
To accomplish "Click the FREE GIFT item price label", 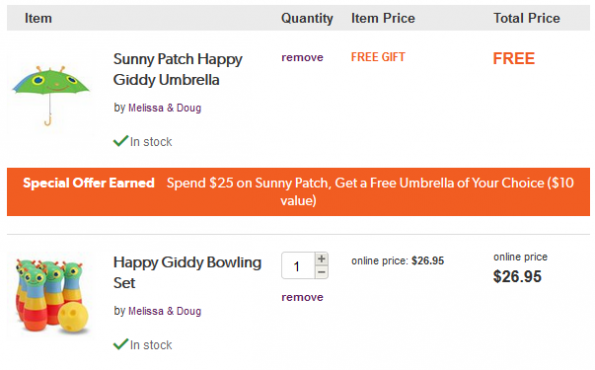I will (x=378, y=57).
